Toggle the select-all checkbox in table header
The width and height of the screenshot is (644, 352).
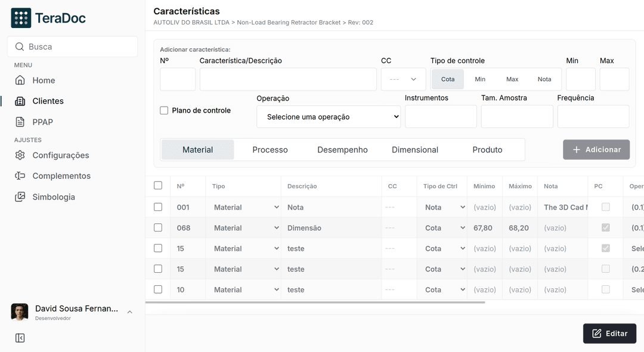(158, 186)
